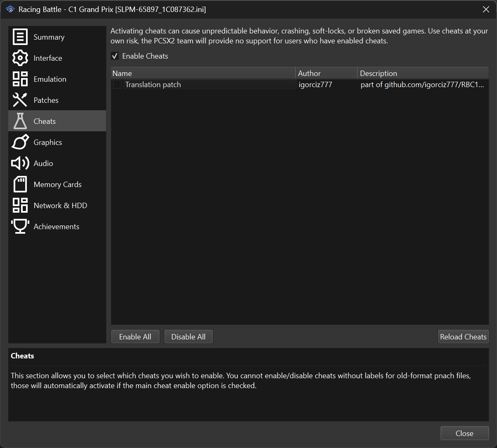Select the Emulation chip icon

click(x=20, y=79)
